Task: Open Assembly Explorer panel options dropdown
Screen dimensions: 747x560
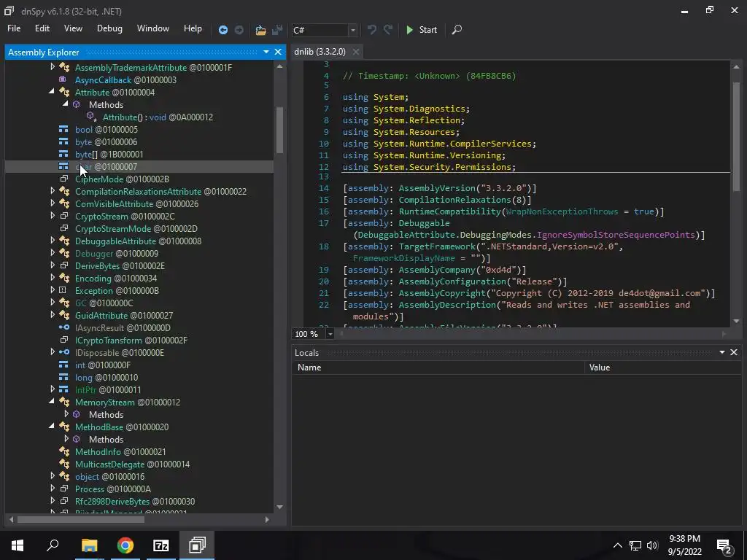Action: pyautogui.click(x=266, y=52)
